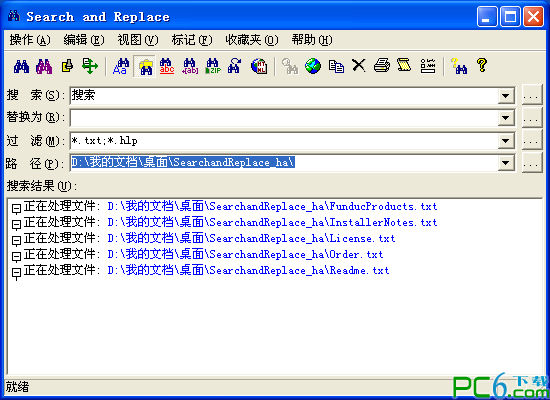Toggle whole word match abc icon
The image size is (550, 400).
click(x=167, y=66)
